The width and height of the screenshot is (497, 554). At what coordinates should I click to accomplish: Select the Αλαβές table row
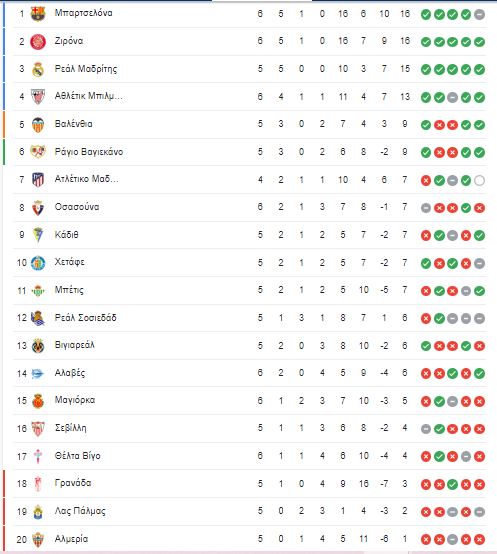[250, 373]
